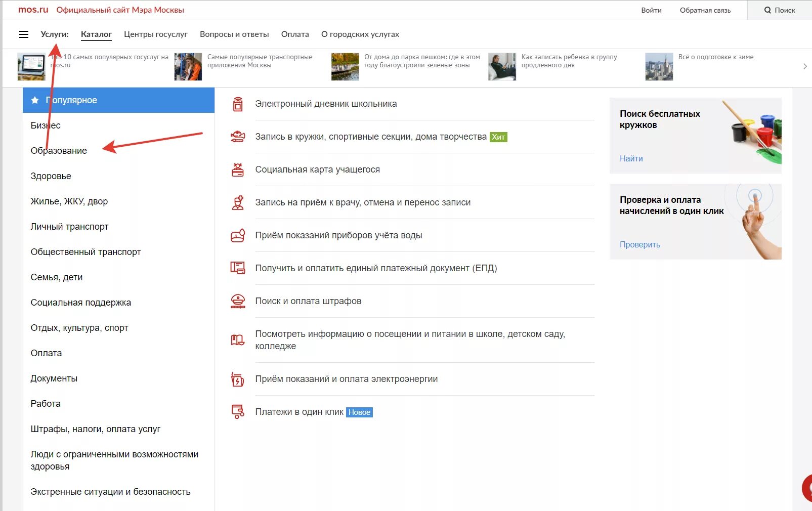This screenshot has width=812, height=511.
Task: Open Социальная карта учащегося service
Action: tap(317, 169)
